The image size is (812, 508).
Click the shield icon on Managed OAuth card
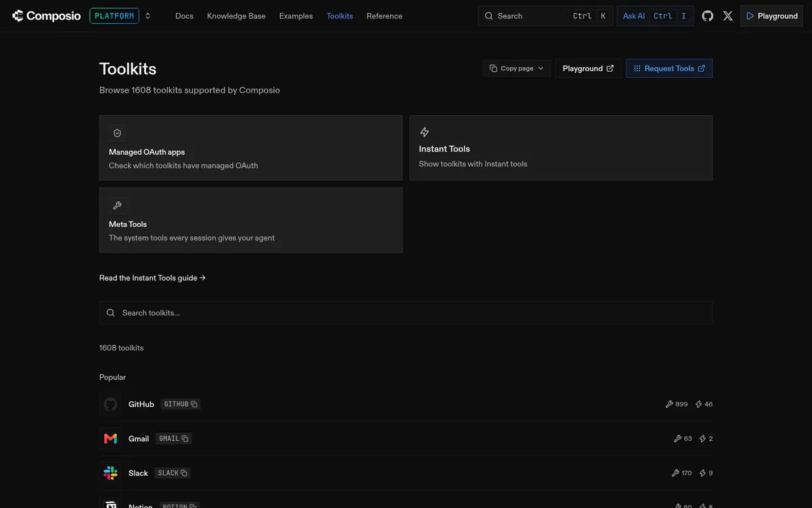pyautogui.click(x=117, y=133)
